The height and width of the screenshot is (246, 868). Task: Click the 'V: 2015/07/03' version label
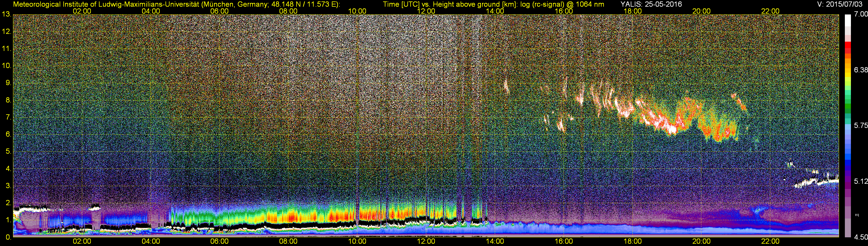(839, 4)
